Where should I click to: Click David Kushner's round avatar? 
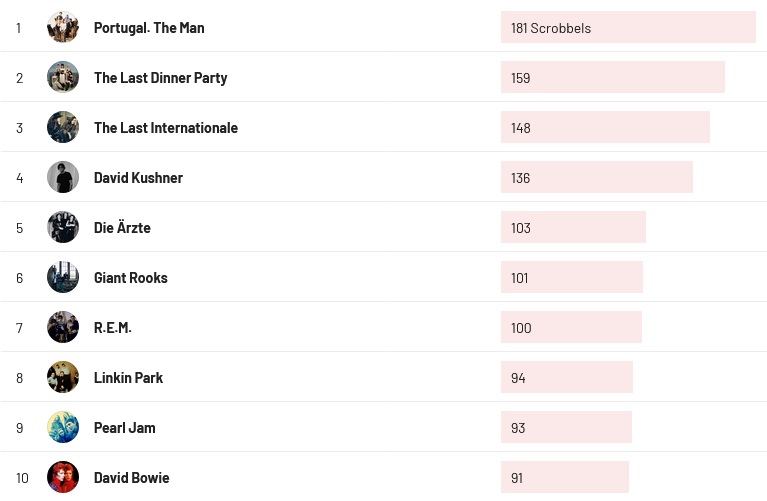tap(63, 177)
